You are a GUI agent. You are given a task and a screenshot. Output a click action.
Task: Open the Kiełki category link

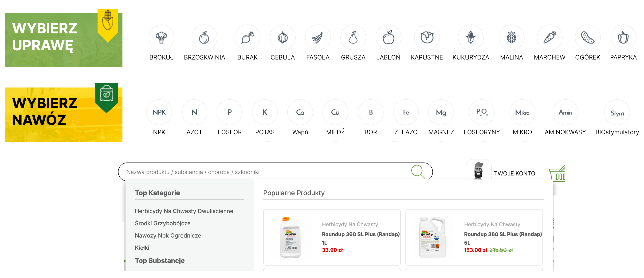coord(142,248)
